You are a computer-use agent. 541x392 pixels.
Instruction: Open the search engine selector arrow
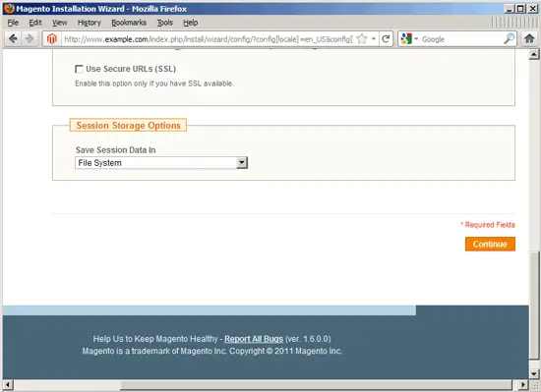[x=416, y=39]
